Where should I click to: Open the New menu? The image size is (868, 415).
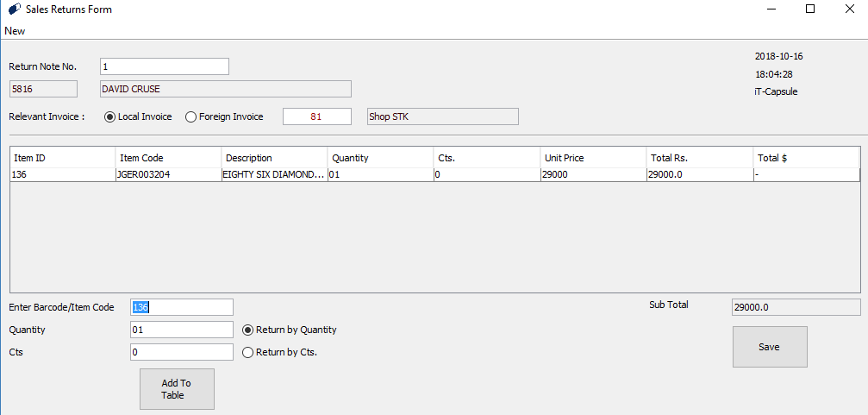[x=15, y=31]
